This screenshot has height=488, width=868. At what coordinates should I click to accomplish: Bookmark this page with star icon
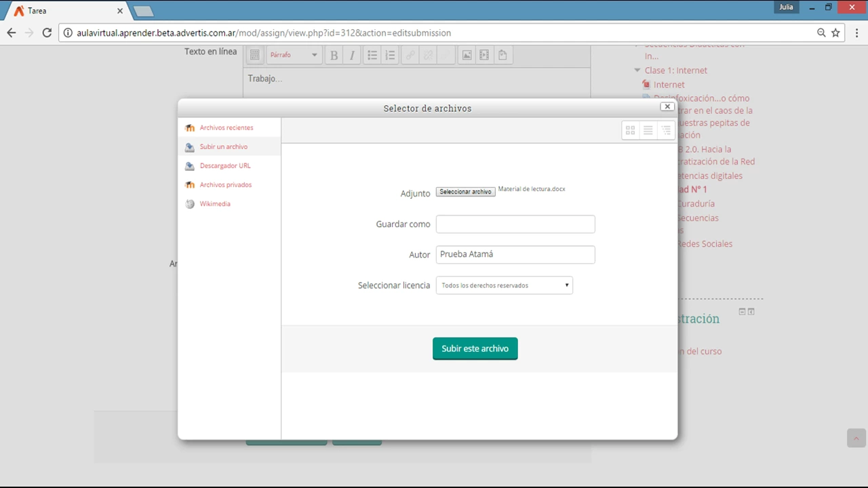click(x=835, y=33)
